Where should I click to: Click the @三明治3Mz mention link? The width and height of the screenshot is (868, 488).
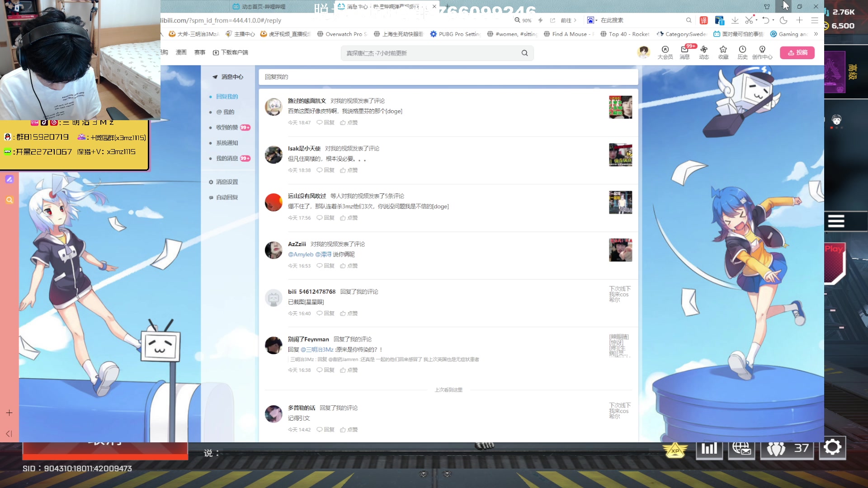pyautogui.click(x=317, y=350)
